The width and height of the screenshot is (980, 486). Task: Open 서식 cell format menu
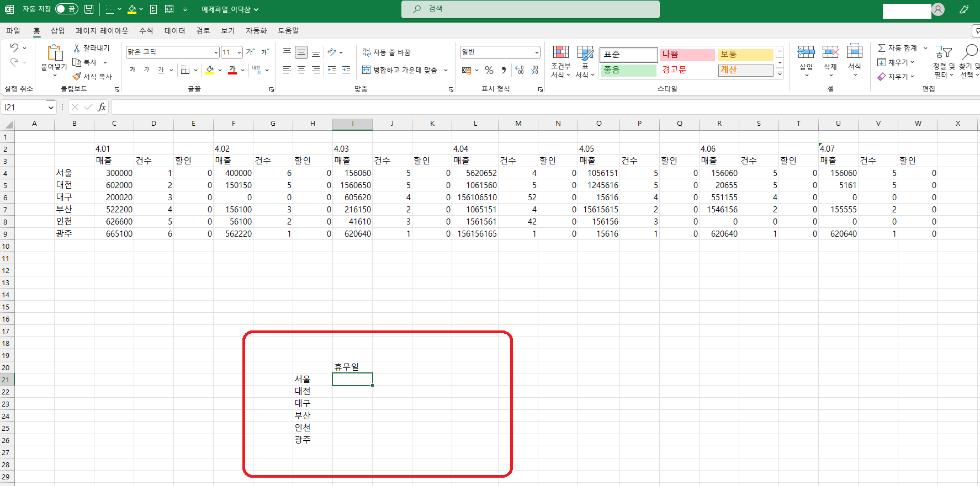click(855, 61)
